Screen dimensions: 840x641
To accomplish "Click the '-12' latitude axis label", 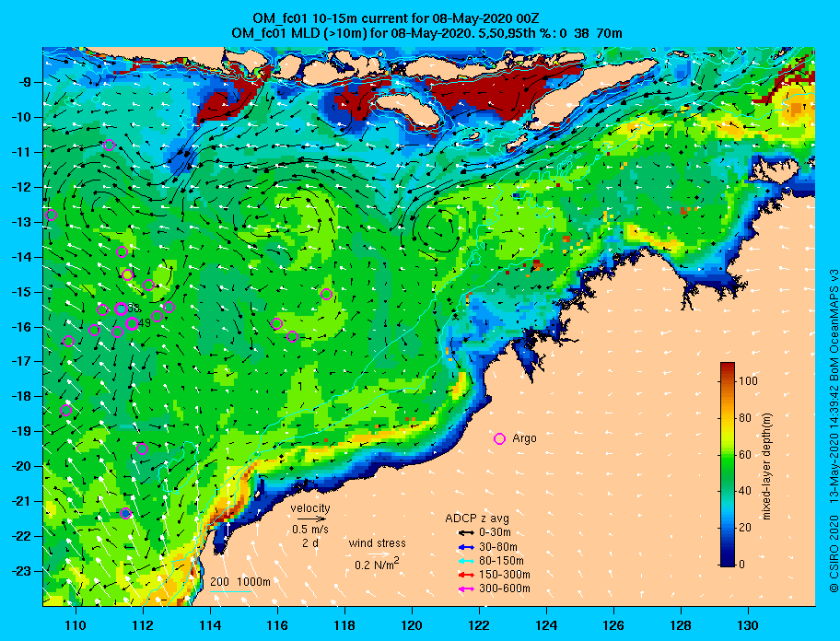I will click(23, 187).
